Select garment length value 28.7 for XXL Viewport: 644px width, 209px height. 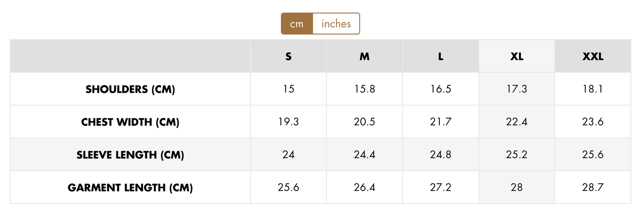pyautogui.click(x=593, y=187)
